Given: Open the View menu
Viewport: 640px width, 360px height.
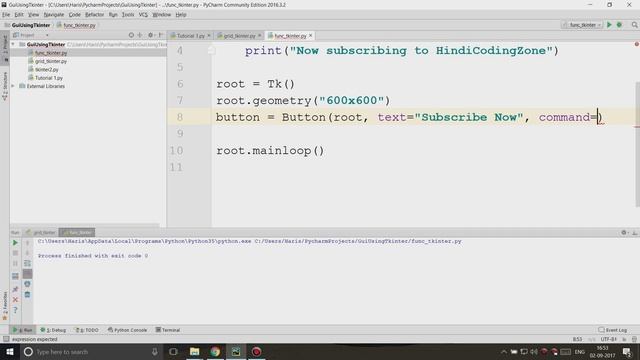Looking at the screenshot, I should coord(33,15).
